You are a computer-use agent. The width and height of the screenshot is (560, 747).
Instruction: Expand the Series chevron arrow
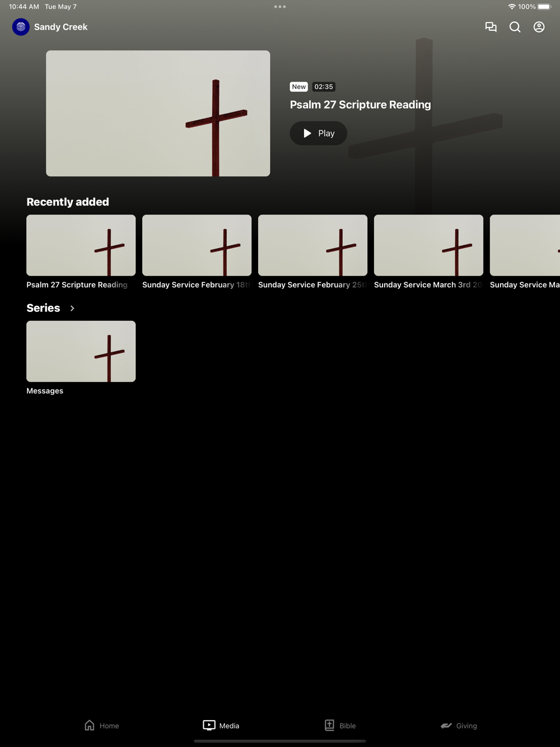point(72,309)
